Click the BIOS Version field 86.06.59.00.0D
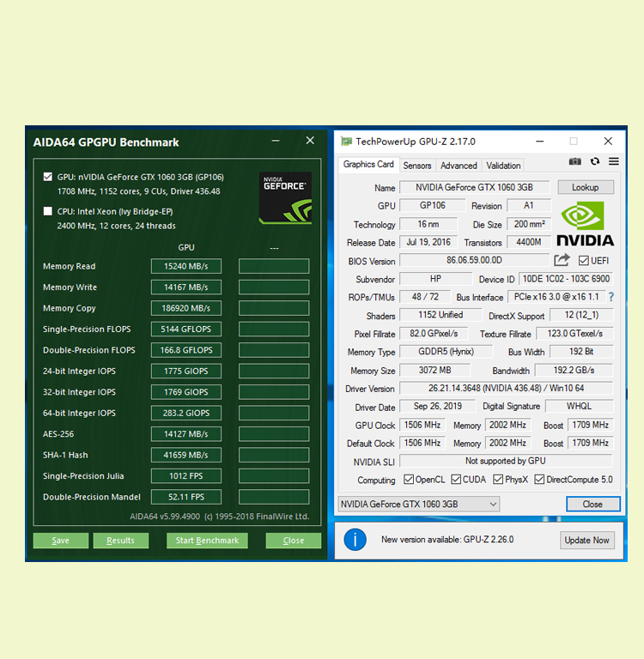This screenshot has height=659, width=644. coord(475,260)
